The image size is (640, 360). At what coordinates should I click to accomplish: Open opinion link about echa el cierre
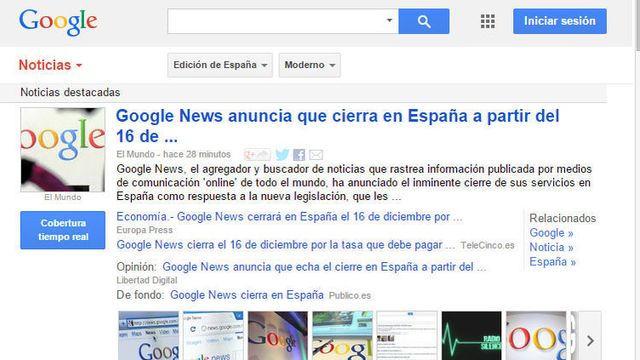(324, 267)
